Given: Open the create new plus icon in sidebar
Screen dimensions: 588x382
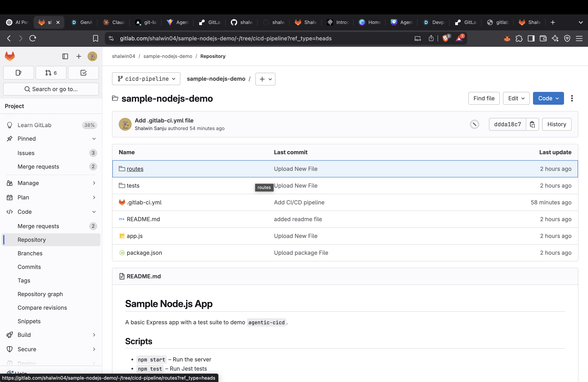Looking at the screenshot, I should [79, 56].
